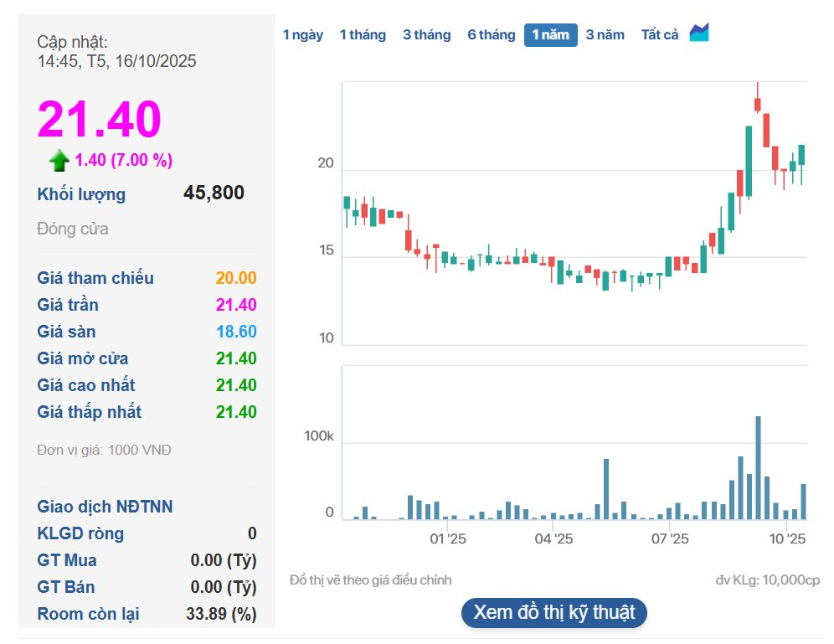Show the 6 tháng chart period

(x=491, y=35)
